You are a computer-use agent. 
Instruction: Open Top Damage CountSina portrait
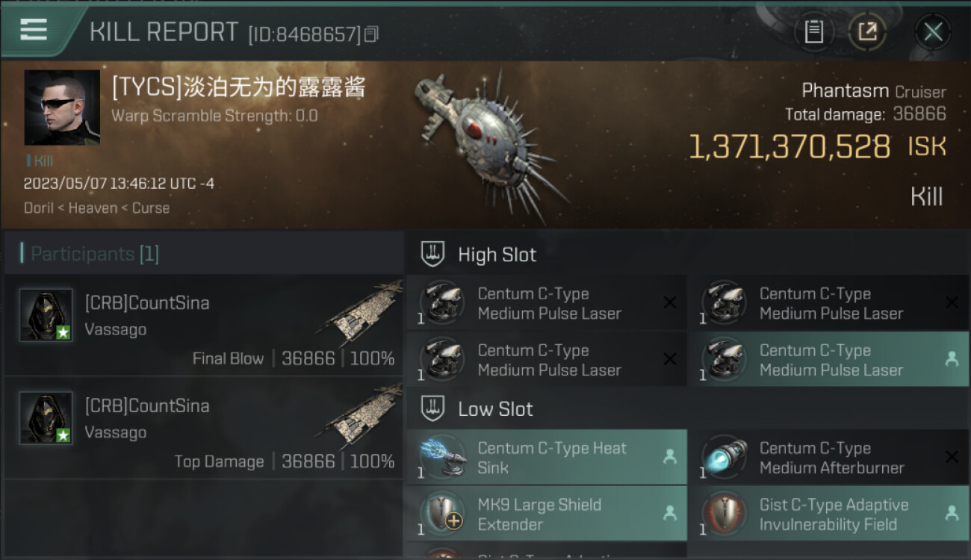coord(46,418)
